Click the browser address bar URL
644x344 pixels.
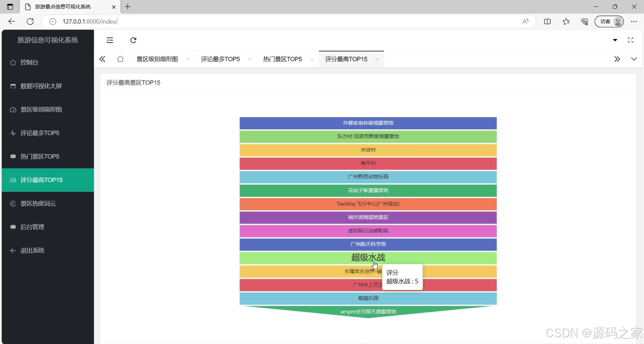(x=90, y=21)
